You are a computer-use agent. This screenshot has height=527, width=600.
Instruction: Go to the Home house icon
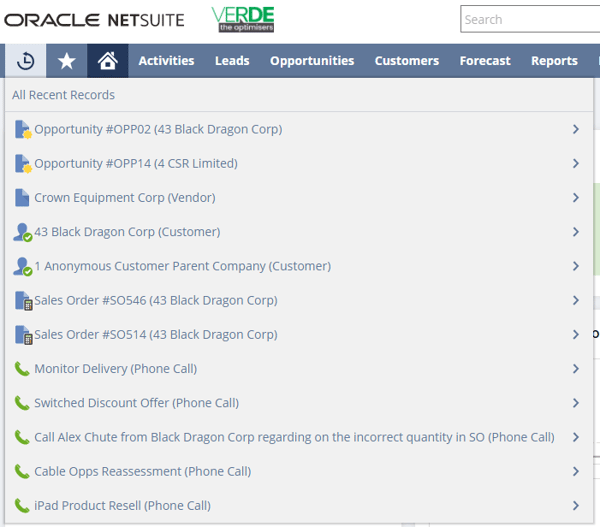point(108,61)
